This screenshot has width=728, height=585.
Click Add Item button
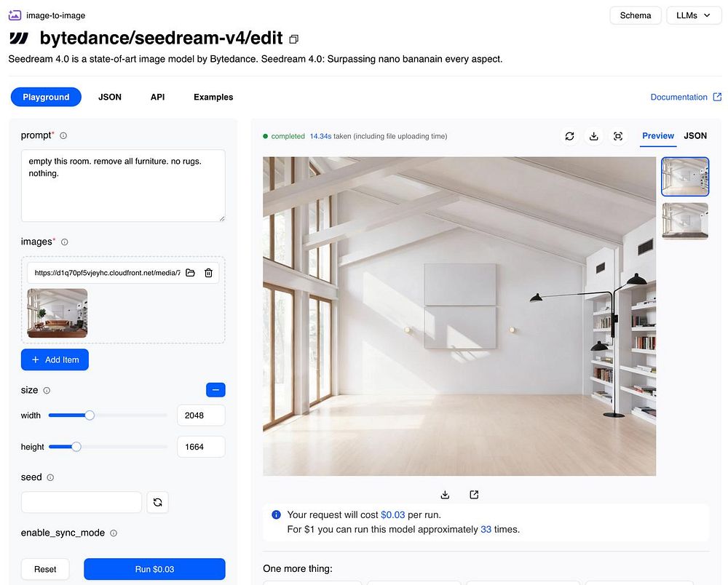click(x=55, y=359)
